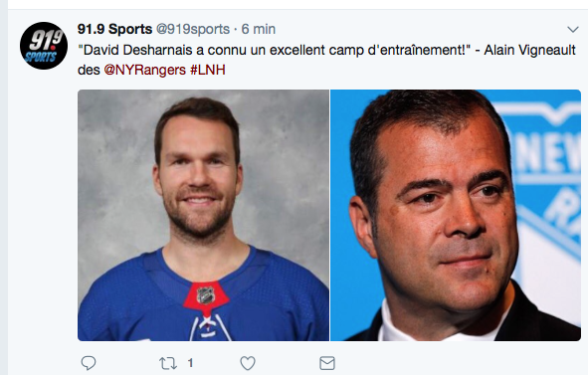Viewport: 588px width, 375px height.
Task: Open the tweet via the 6 min timestamp
Action: click(259, 29)
